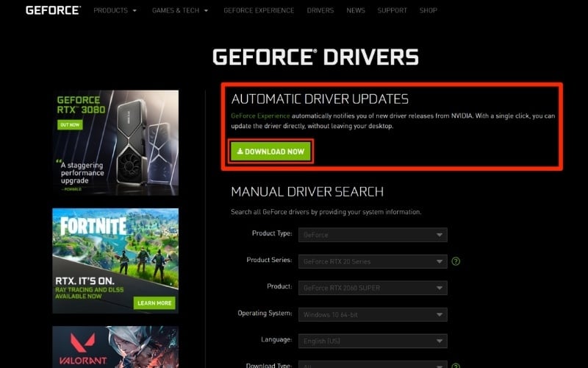The width and height of the screenshot is (588, 368).
Task: Click the Manual Driver Search heading
Action: [307, 192]
